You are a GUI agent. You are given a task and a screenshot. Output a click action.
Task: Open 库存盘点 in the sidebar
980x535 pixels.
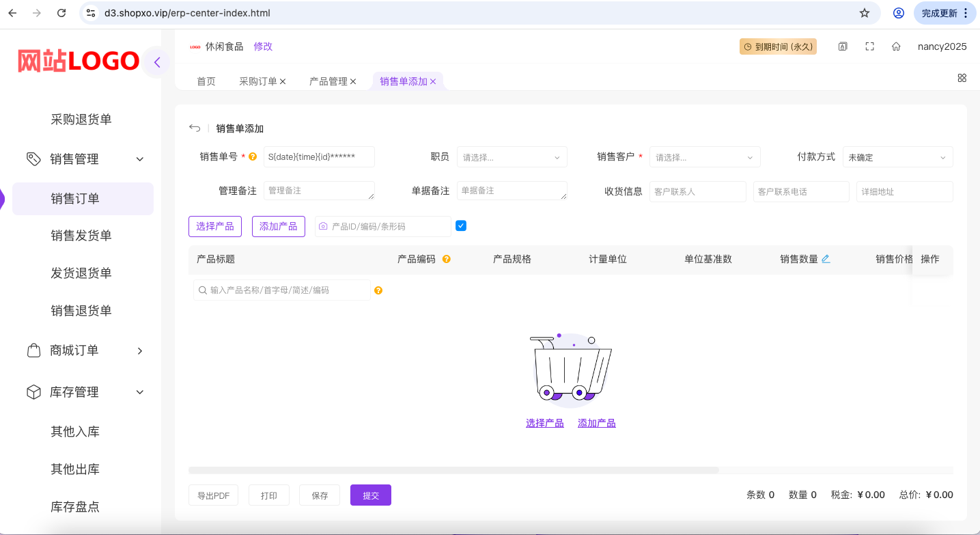coord(75,507)
